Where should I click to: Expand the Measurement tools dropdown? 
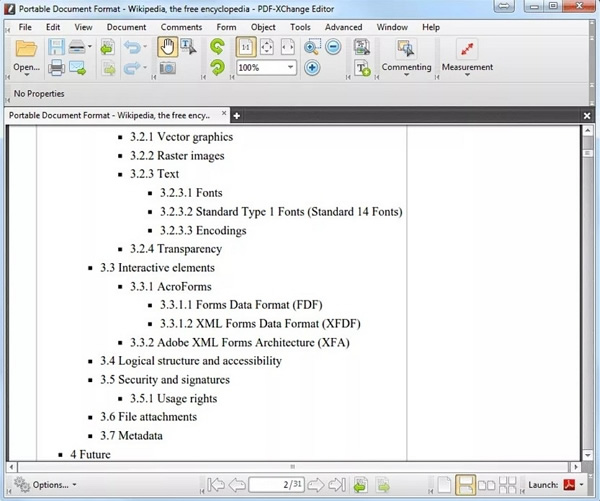coord(467,75)
